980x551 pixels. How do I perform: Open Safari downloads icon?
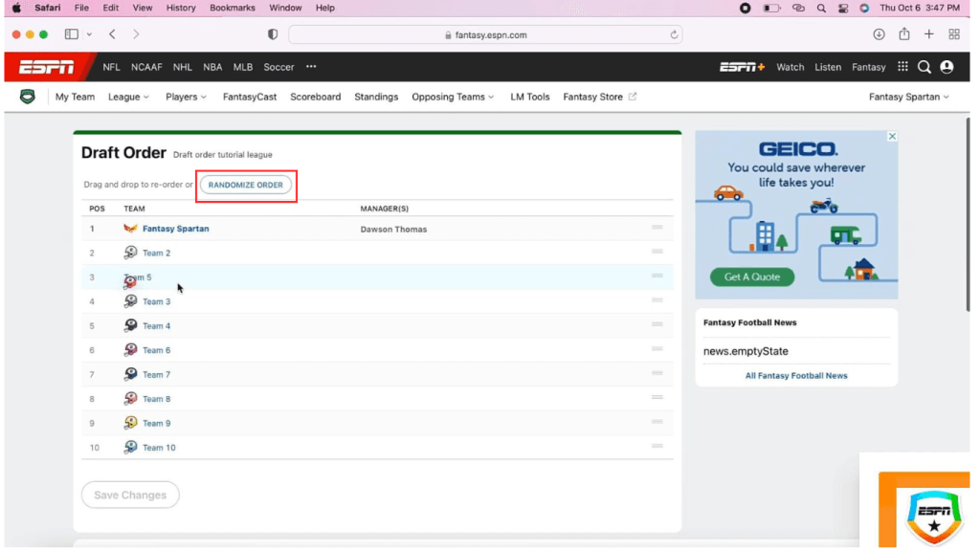click(879, 34)
